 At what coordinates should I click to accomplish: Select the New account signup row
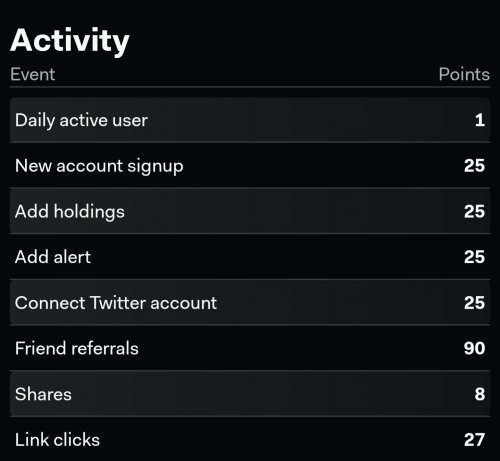click(250, 166)
